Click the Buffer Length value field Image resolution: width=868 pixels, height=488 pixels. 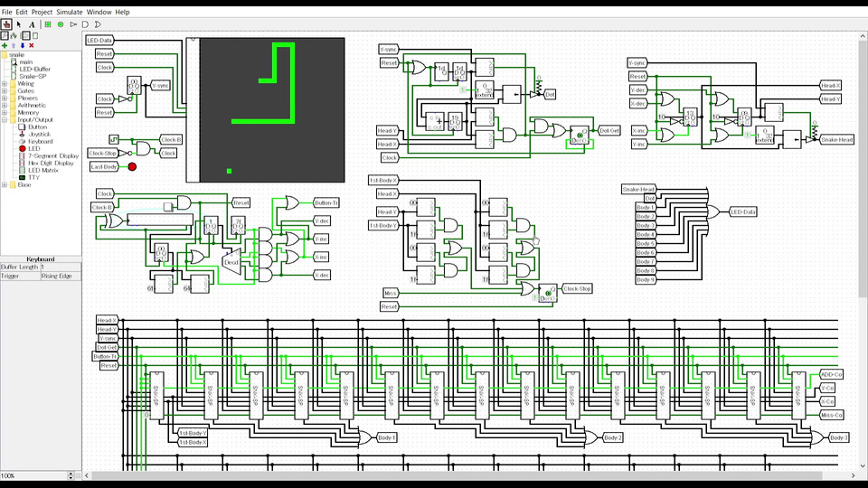(61, 267)
